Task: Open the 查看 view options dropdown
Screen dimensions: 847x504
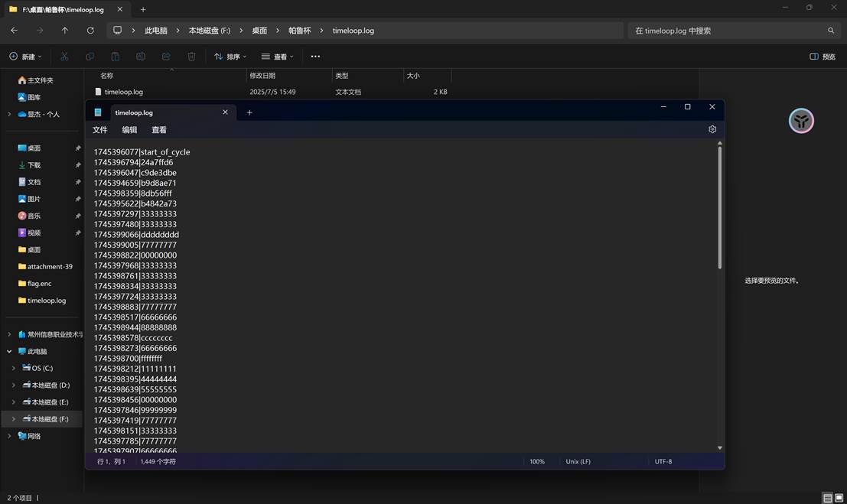Action: [280, 56]
